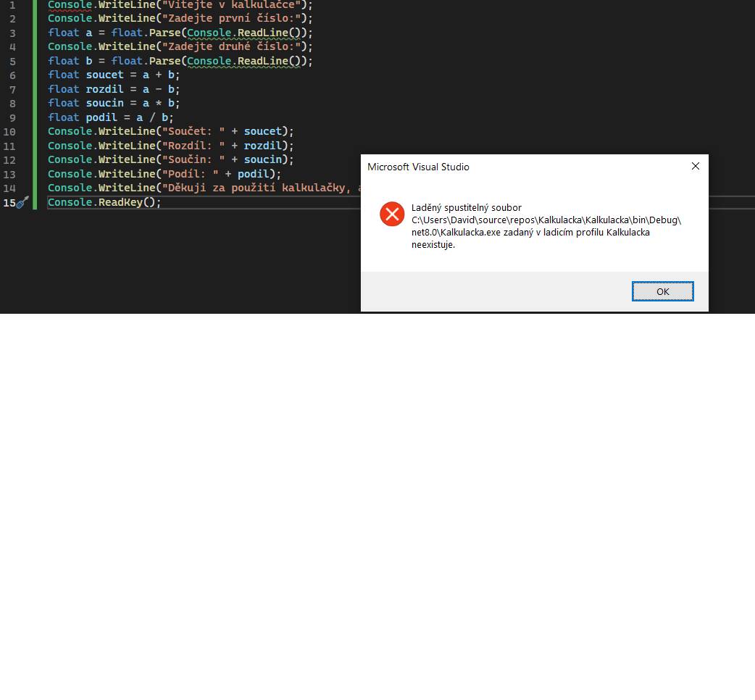Click line number 6 in the gutter
Image resolution: width=755 pixels, height=700 pixels.
(x=12, y=75)
